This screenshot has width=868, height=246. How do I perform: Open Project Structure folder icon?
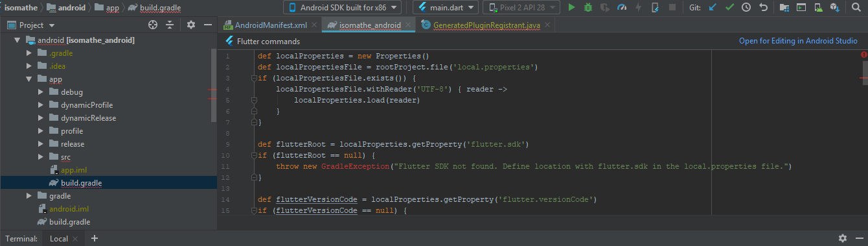pyautogui.click(x=784, y=8)
